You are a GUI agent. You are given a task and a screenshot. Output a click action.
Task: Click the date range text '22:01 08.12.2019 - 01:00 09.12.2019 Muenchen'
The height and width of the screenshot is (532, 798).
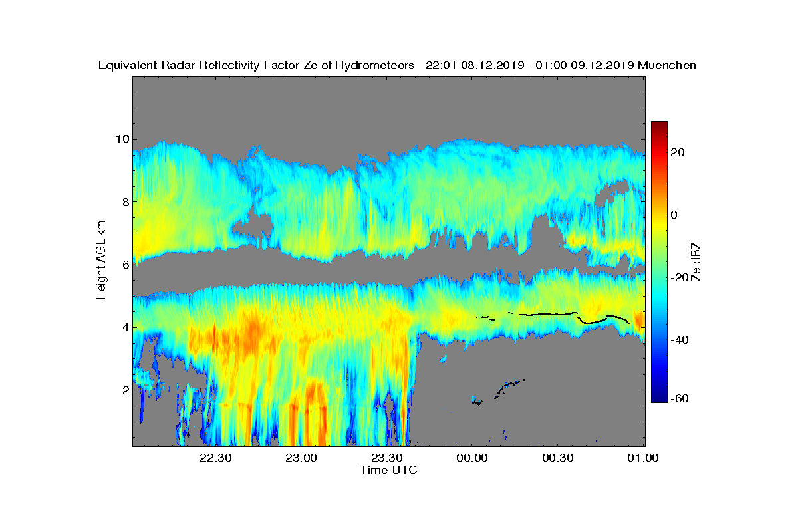tap(561, 65)
